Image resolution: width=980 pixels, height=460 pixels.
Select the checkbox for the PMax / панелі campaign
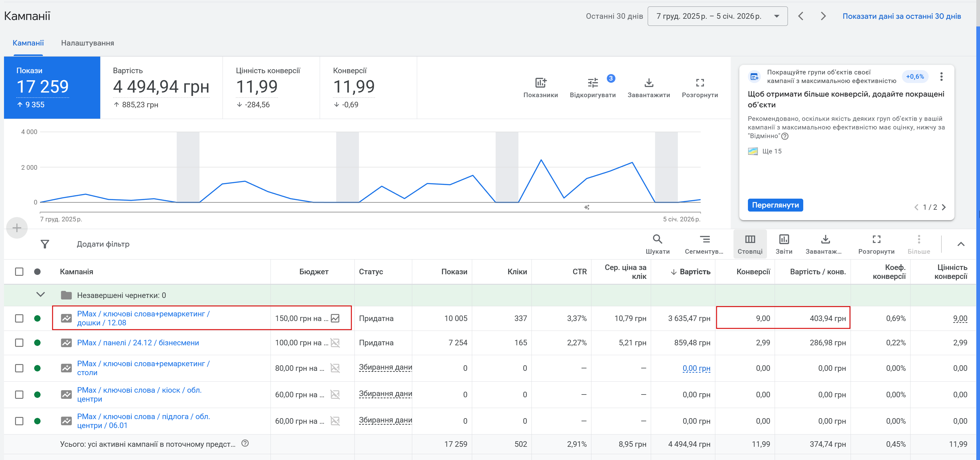[19, 343]
